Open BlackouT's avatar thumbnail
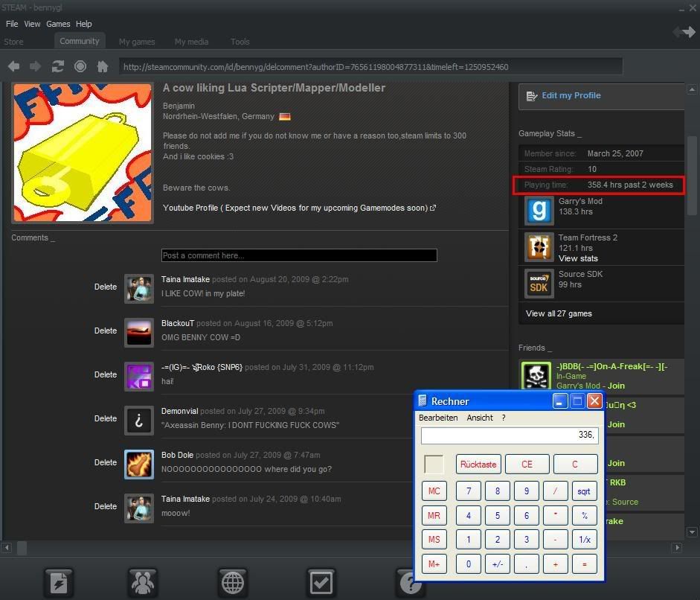Image resolution: width=700 pixels, height=600 pixels. click(x=139, y=333)
